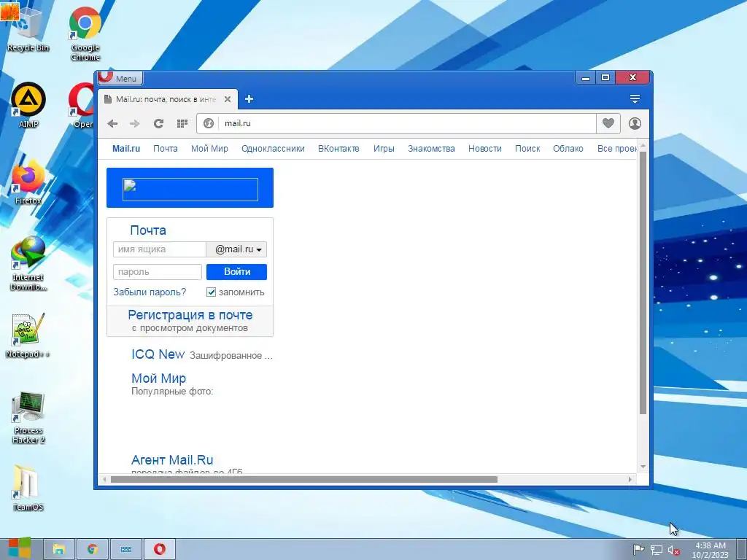Open the Speed Dial grid icon
The image size is (747, 560).
click(182, 124)
